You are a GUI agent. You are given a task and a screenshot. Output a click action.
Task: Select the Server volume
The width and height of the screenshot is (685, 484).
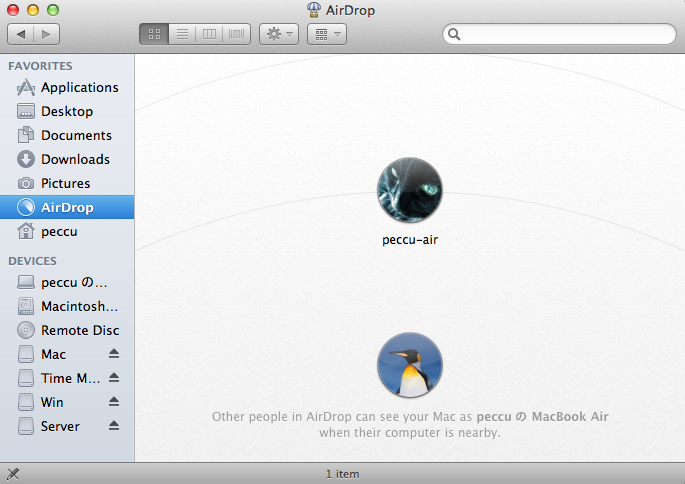[x=67, y=426]
